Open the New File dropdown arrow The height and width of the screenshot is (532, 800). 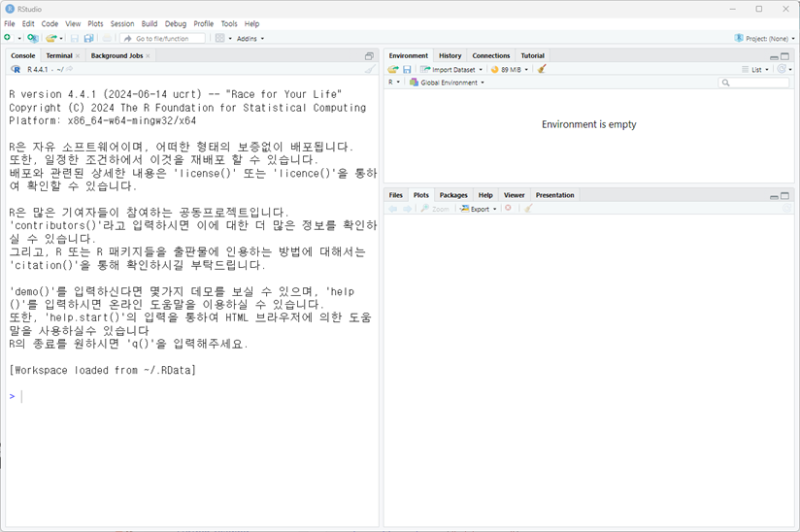point(19,38)
